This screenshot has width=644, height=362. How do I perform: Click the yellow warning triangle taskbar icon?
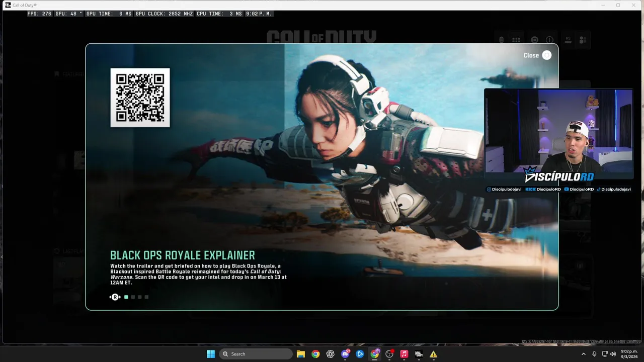coord(433,354)
